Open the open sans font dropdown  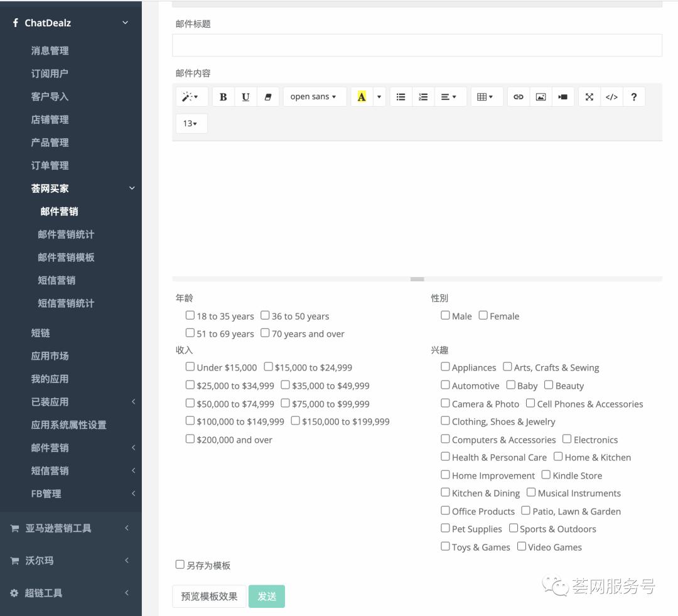click(313, 97)
